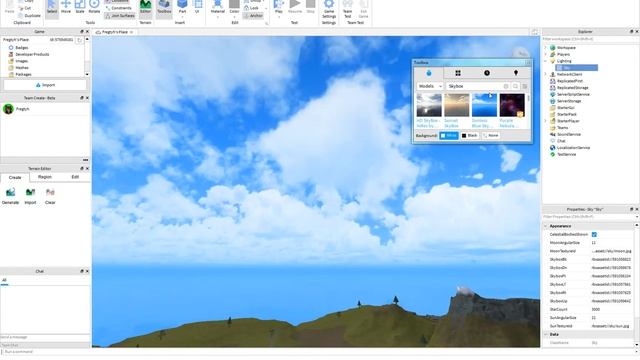
Task: Collapse the Appearance properties section
Action: 546,226
